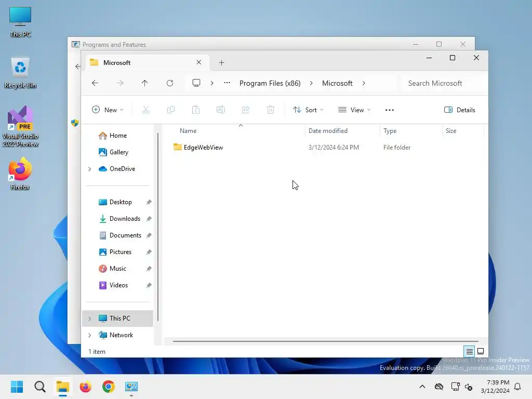
Task: Open the New dropdown menu
Action: point(108,110)
